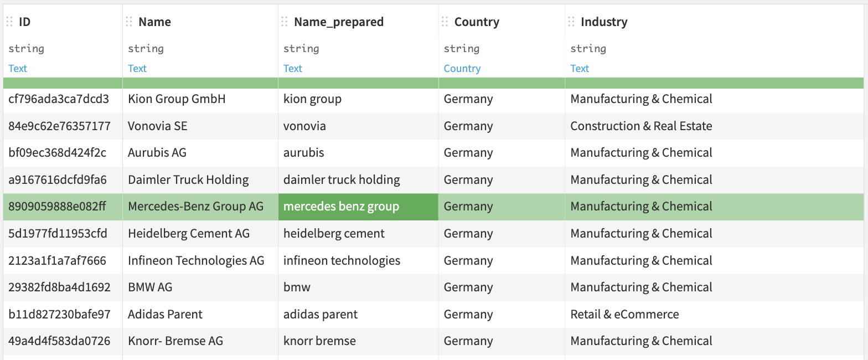Click the drag handle icon beside Country column
868x360 pixels.
[443, 22]
